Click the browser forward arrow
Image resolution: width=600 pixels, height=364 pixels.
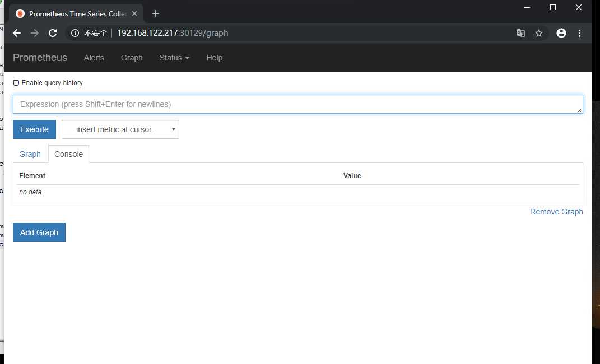[35, 33]
